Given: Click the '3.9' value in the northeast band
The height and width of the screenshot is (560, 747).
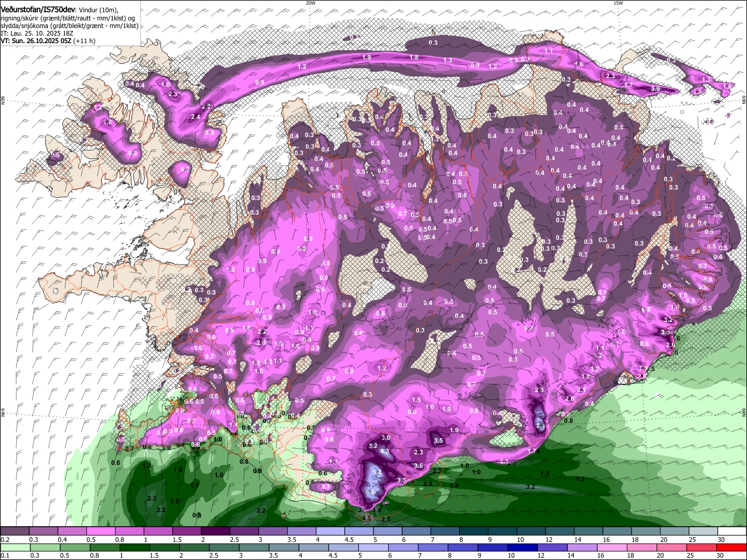Looking at the screenshot, I should 655,89.
